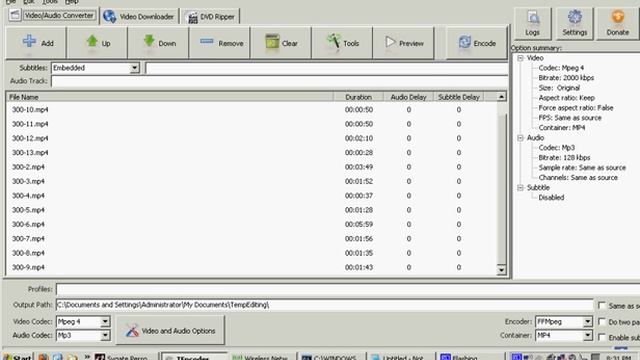Switch to Video/Audio Converter tab

click(x=53, y=16)
